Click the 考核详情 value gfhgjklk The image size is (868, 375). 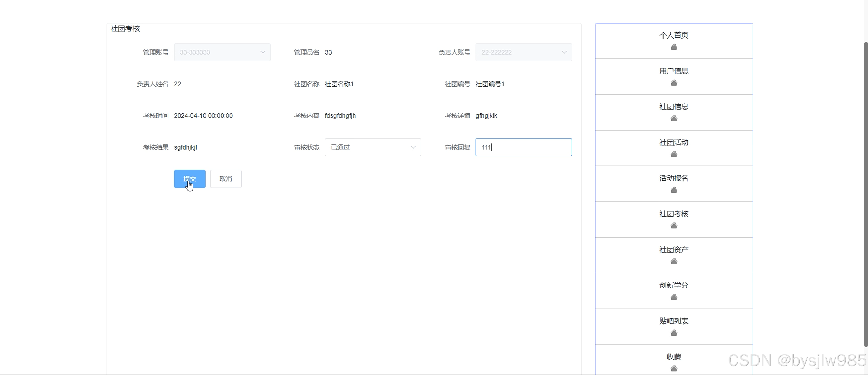(486, 115)
